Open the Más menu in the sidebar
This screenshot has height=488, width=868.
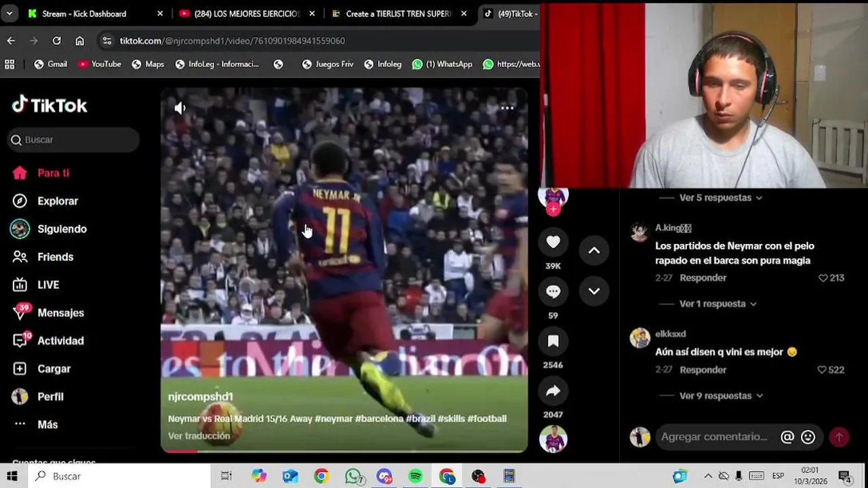(x=47, y=424)
